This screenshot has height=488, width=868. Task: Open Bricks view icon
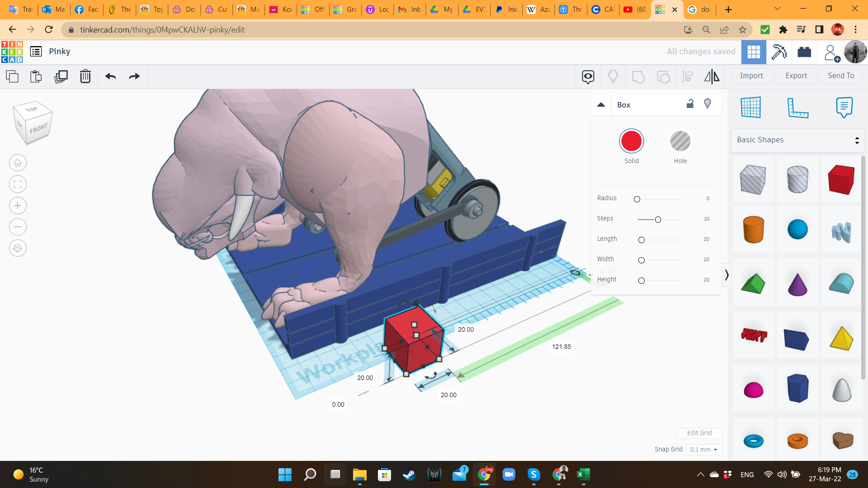pos(804,52)
